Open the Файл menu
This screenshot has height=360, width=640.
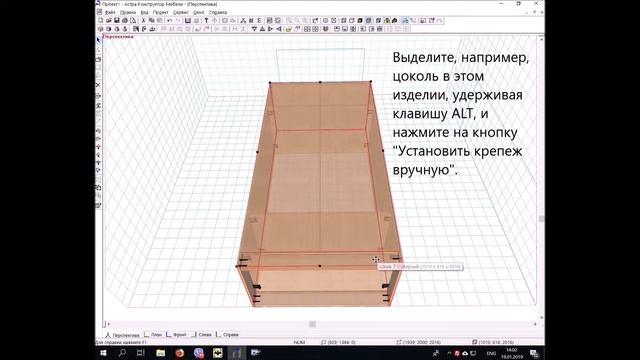point(110,13)
